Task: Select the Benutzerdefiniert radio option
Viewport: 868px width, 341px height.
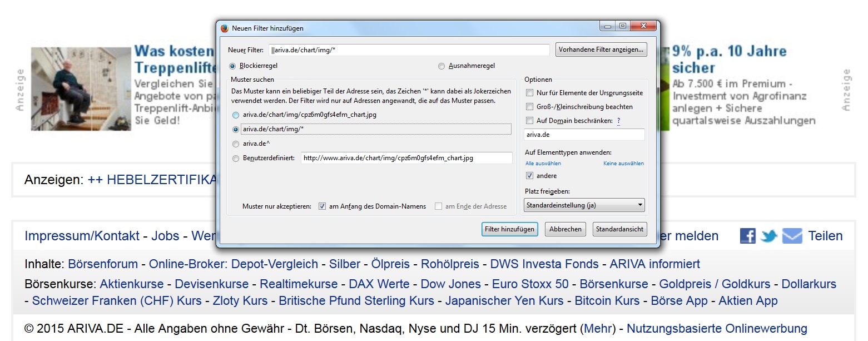Action: pos(236,158)
